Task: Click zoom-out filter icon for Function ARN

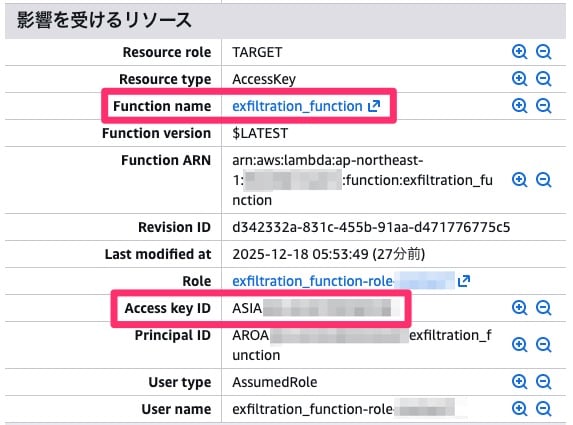Action: tap(543, 180)
